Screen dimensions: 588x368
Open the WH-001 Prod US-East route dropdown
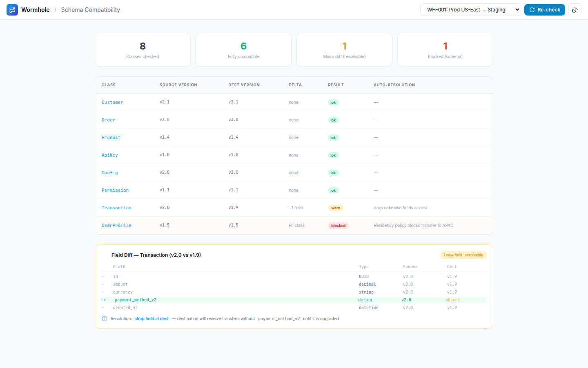pyautogui.click(x=470, y=10)
